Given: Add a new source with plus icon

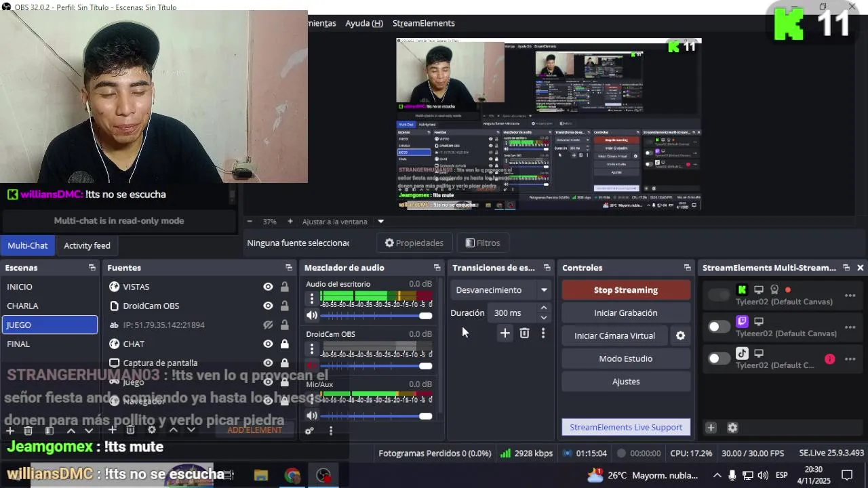Looking at the screenshot, I should click(113, 430).
